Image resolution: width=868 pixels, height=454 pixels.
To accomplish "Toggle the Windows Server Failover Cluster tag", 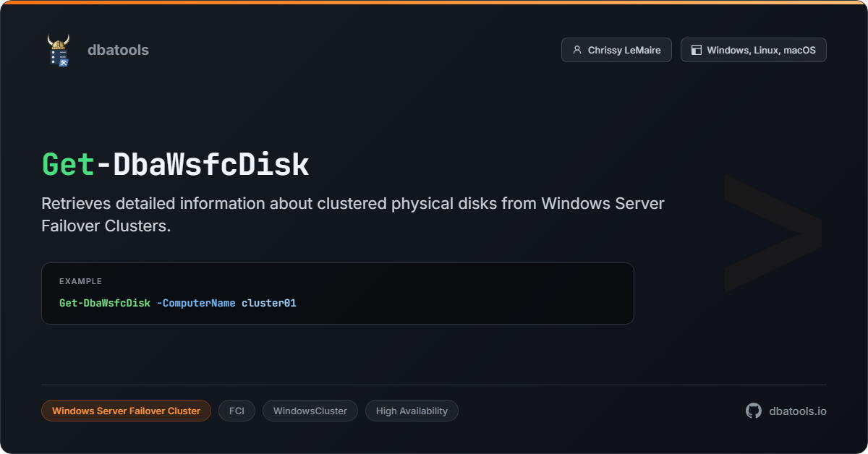I will (x=126, y=411).
